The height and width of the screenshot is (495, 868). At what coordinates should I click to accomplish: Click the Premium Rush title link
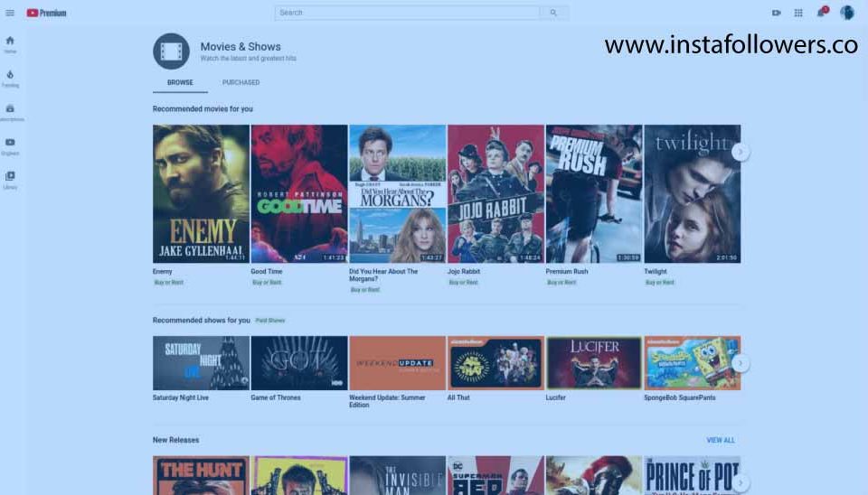pyautogui.click(x=567, y=272)
